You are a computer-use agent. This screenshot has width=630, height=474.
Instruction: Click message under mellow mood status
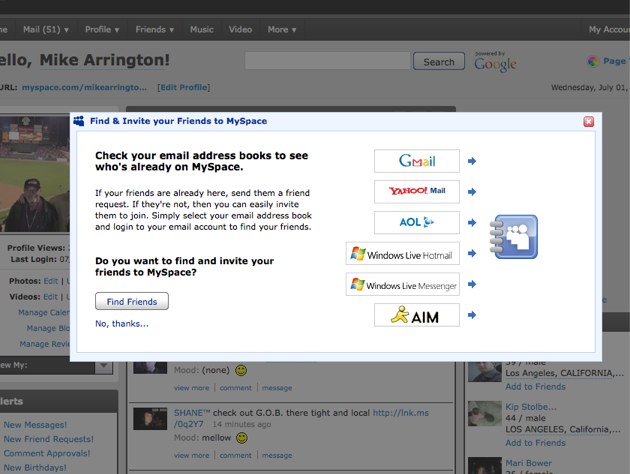tap(277, 456)
